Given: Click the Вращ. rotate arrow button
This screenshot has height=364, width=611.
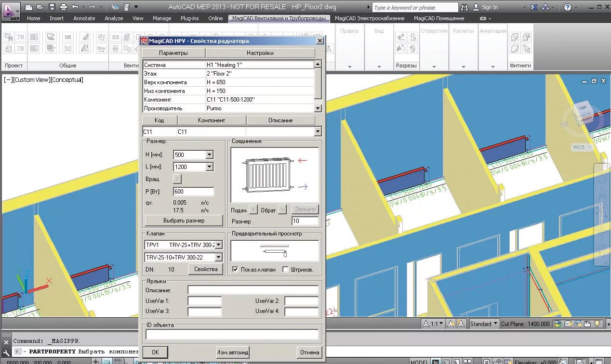Looking at the screenshot, I should pos(177,179).
